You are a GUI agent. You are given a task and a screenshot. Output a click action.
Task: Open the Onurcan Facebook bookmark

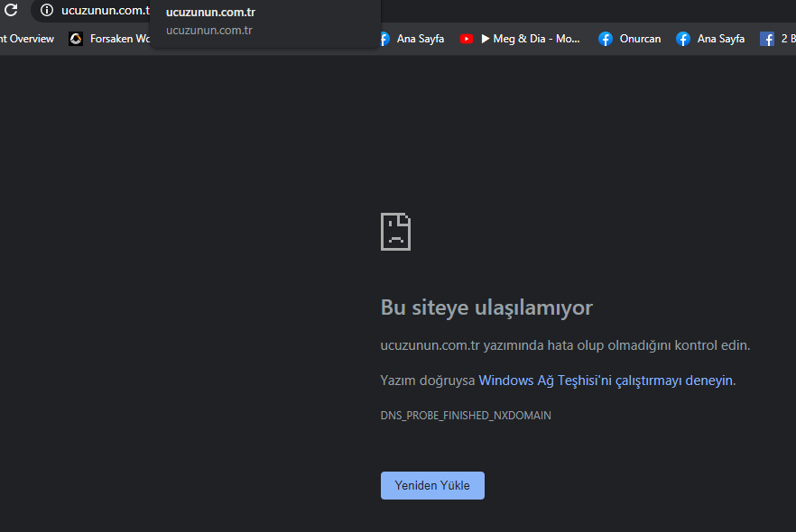[x=630, y=39]
